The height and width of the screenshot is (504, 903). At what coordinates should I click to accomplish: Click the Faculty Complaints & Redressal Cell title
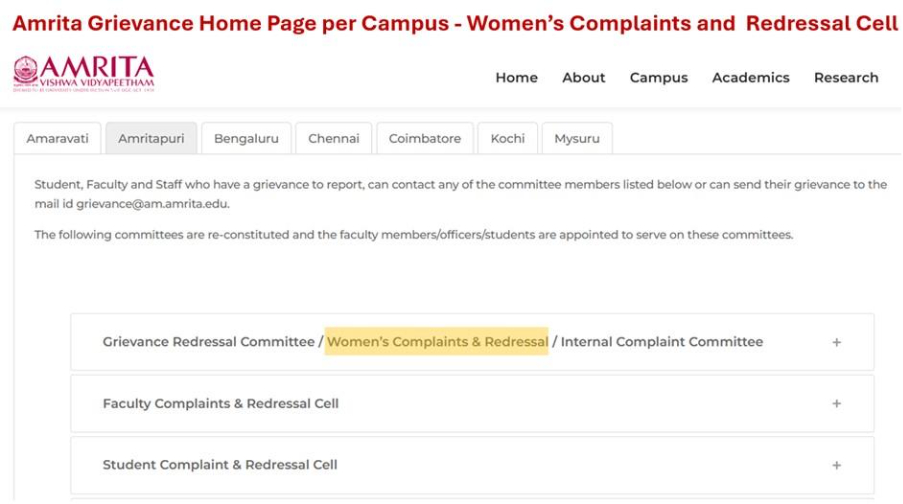click(220, 404)
